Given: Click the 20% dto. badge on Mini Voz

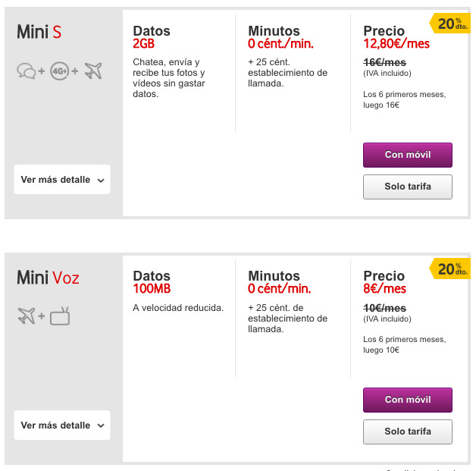Looking at the screenshot, I should coord(452,268).
